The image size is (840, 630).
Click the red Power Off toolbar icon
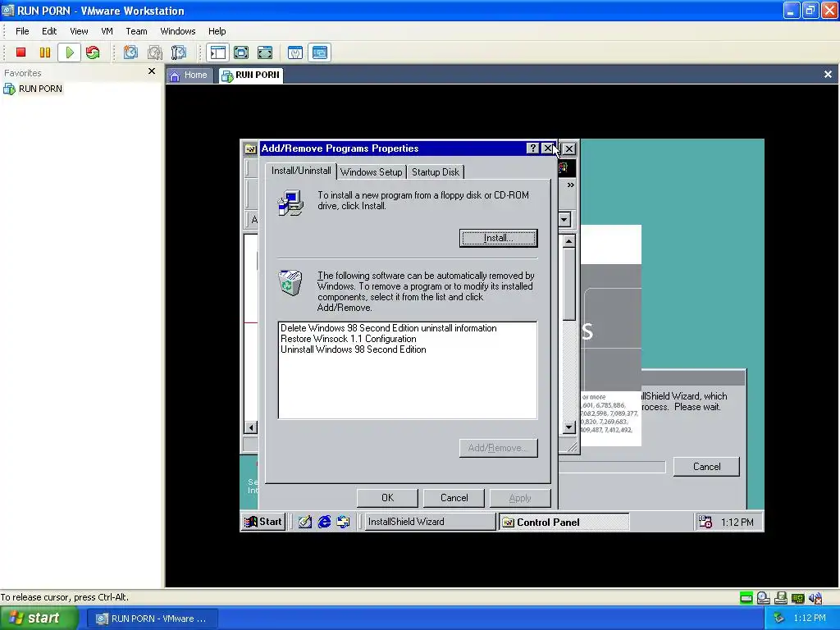[x=21, y=52]
